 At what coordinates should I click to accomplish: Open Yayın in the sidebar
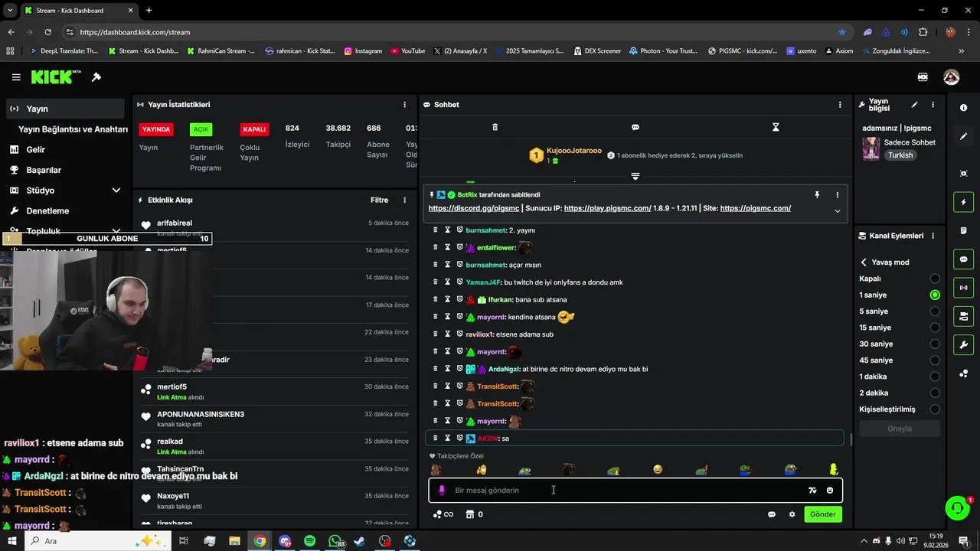tap(65, 109)
